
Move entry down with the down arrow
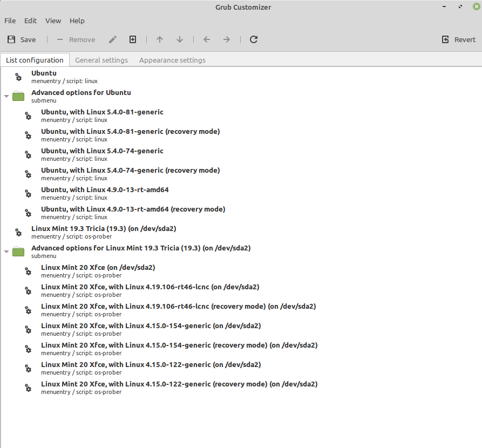click(x=180, y=39)
